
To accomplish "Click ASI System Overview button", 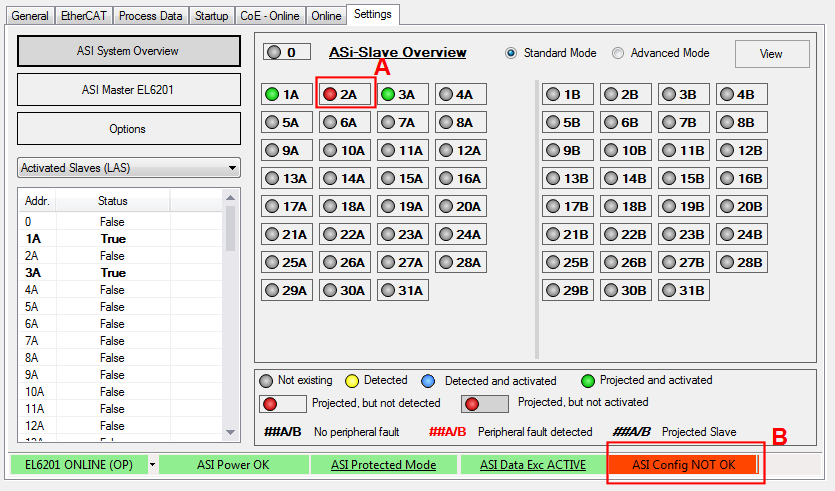I will point(128,51).
